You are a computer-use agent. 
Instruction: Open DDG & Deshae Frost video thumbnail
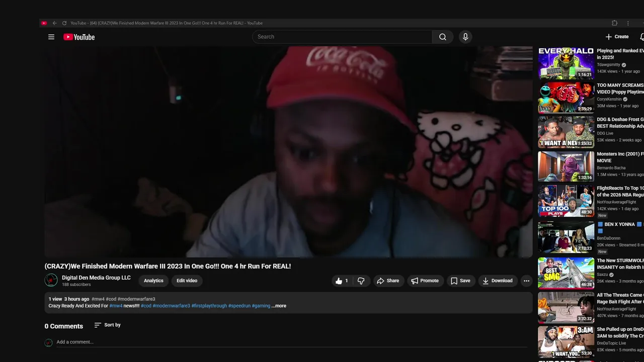(566, 132)
